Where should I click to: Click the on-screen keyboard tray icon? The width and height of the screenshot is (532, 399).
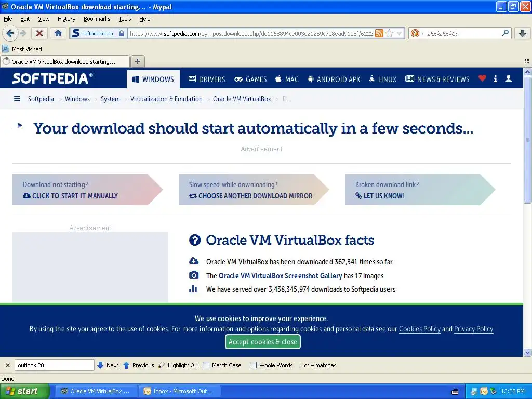[455, 392]
